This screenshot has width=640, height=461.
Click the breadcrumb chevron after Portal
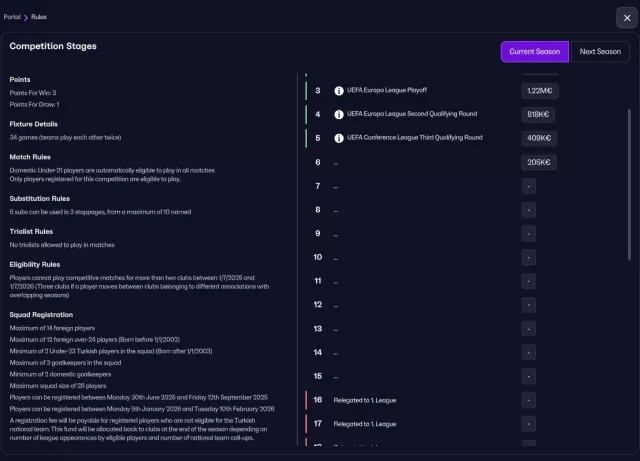(26, 17)
